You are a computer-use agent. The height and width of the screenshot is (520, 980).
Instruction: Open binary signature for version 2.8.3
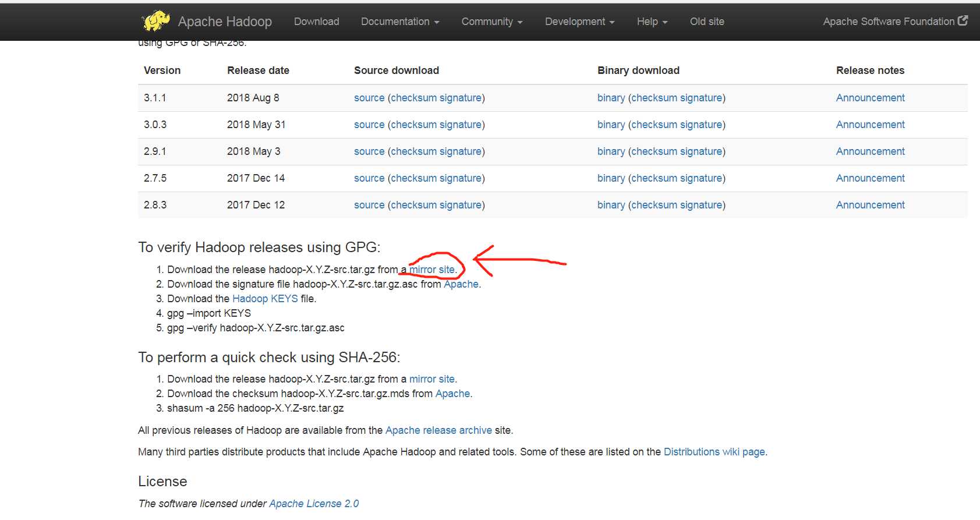(701, 205)
